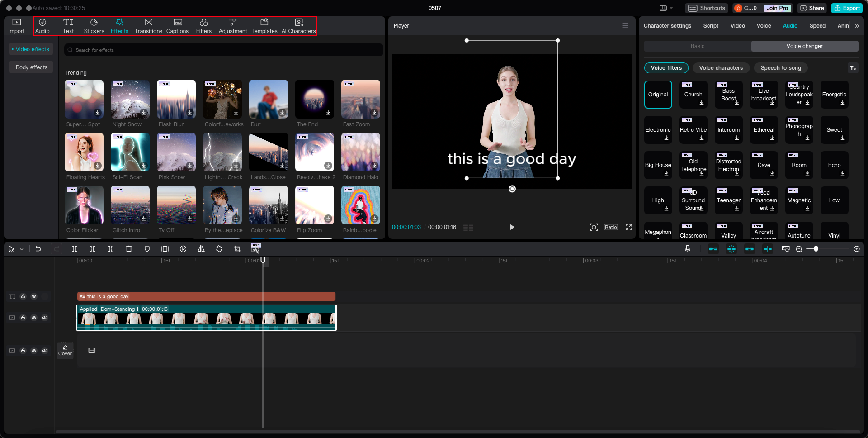Select the Mask tool
The width and height of the screenshot is (868, 438).
point(147,249)
